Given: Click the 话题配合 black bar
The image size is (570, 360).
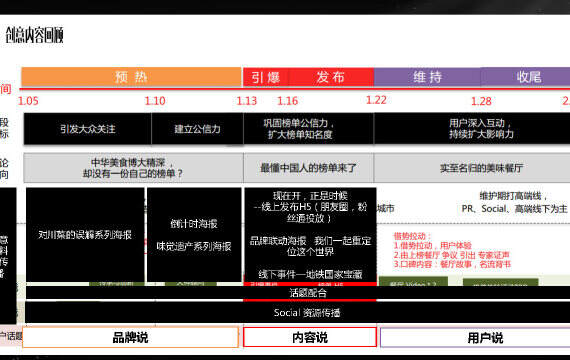Looking at the screenshot, I should pos(298,293).
